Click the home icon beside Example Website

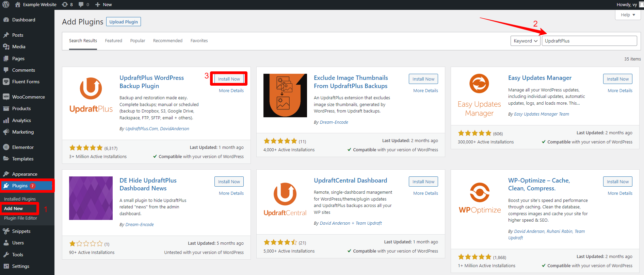[18, 4]
